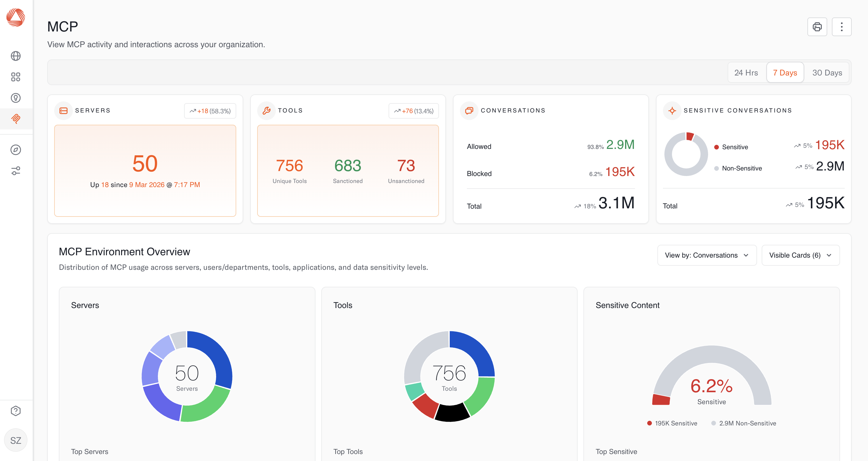Click the sliders settings sidebar icon
Screen dimensions: 868x461
(x=15, y=171)
